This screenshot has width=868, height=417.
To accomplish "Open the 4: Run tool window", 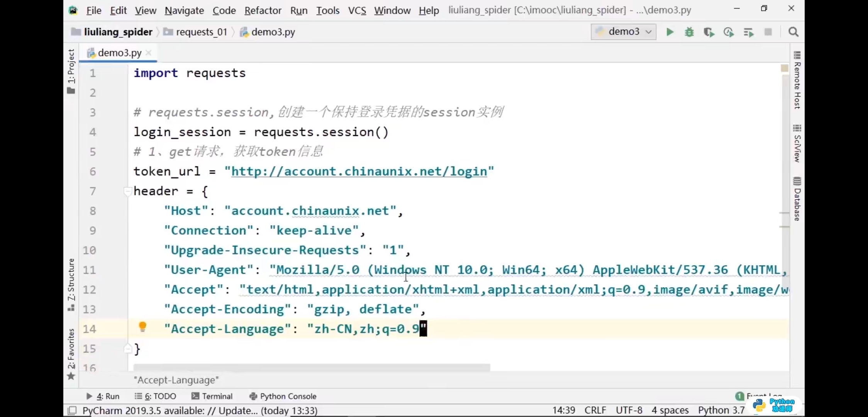I will pyautogui.click(x=103, y=396).
